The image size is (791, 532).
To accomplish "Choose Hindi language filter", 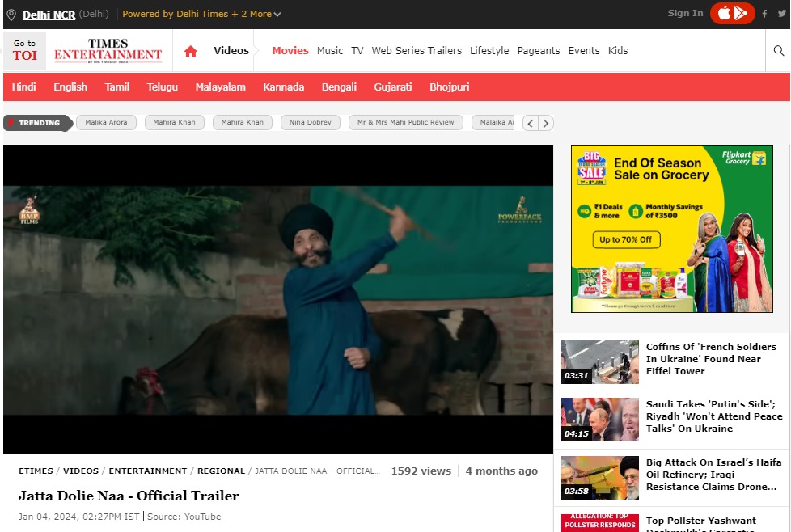I will click(23, 87).
